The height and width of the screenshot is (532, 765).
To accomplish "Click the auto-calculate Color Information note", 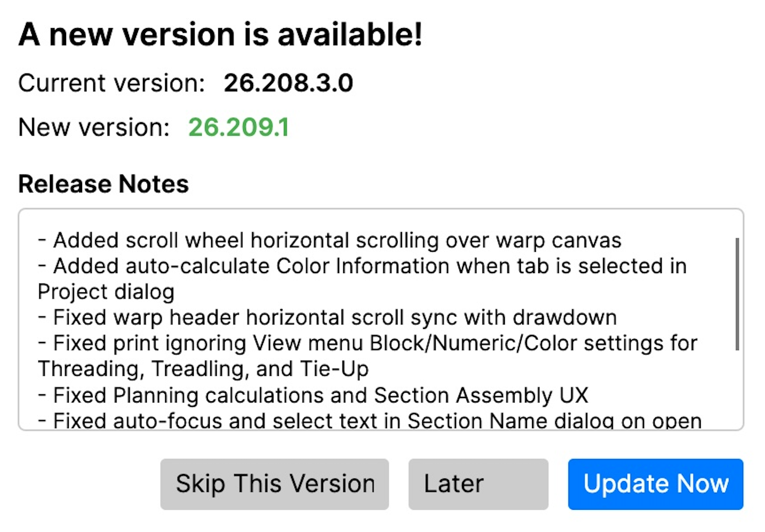I will pyautogui.click(x=362, y=266).
